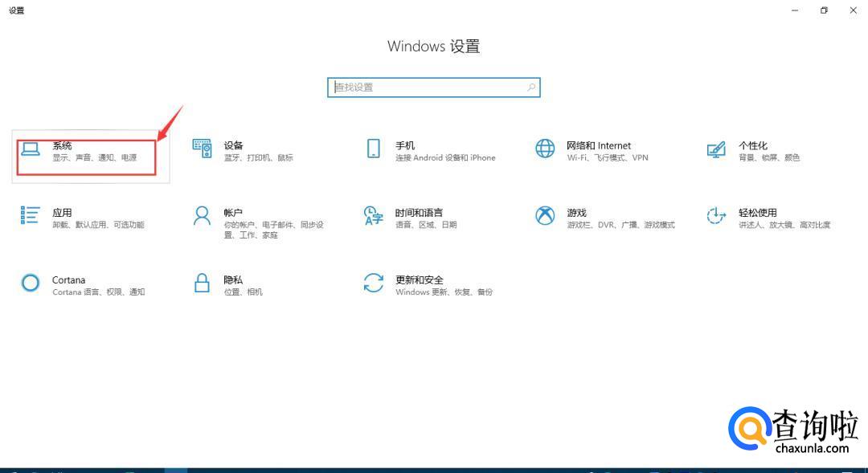Click the 背景、锁屏、颜色 description
Image resolution: width=868 pixels, height=473 pixels.
(x=769, y=157)
